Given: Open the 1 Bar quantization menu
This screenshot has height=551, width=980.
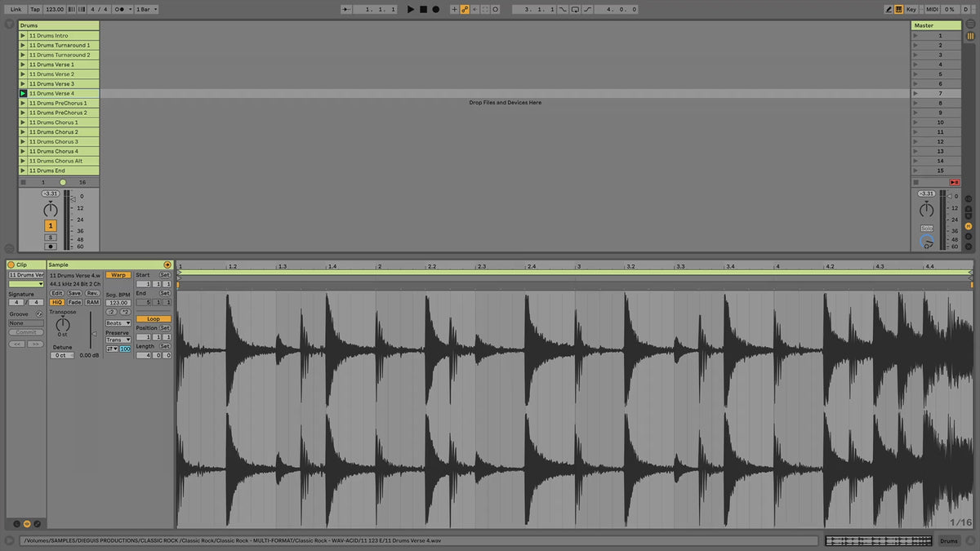Looking at the screenshot, I should tap(146, 9).
